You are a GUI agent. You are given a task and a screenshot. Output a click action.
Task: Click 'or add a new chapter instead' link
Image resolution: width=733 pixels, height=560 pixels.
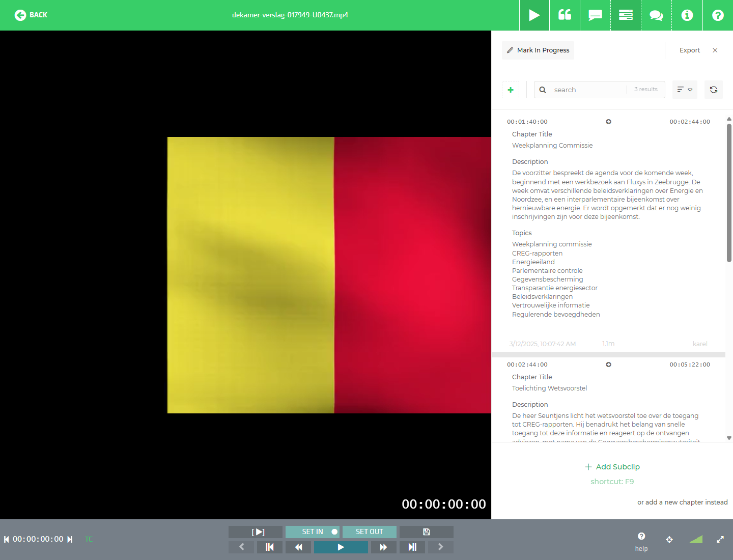[x=683, y=502]
